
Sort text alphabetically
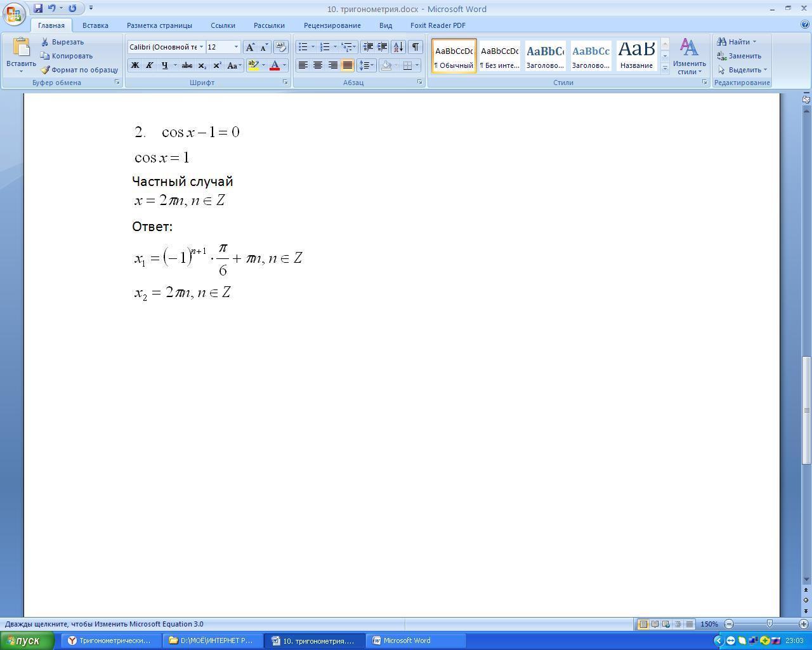[x=398, y=47]
